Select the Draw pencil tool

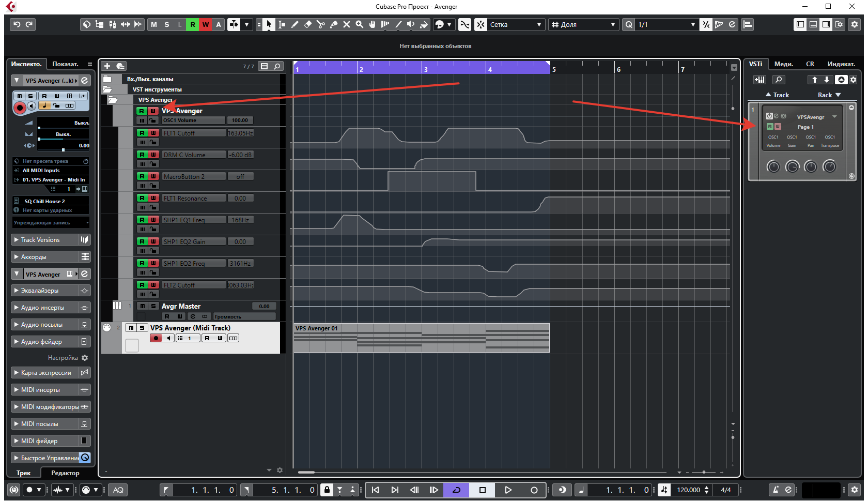click(x=295, y=24)
